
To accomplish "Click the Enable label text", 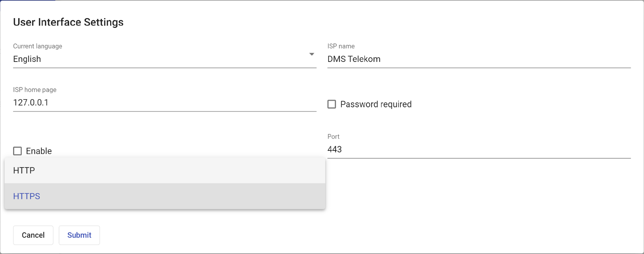I will coord(39,151).
